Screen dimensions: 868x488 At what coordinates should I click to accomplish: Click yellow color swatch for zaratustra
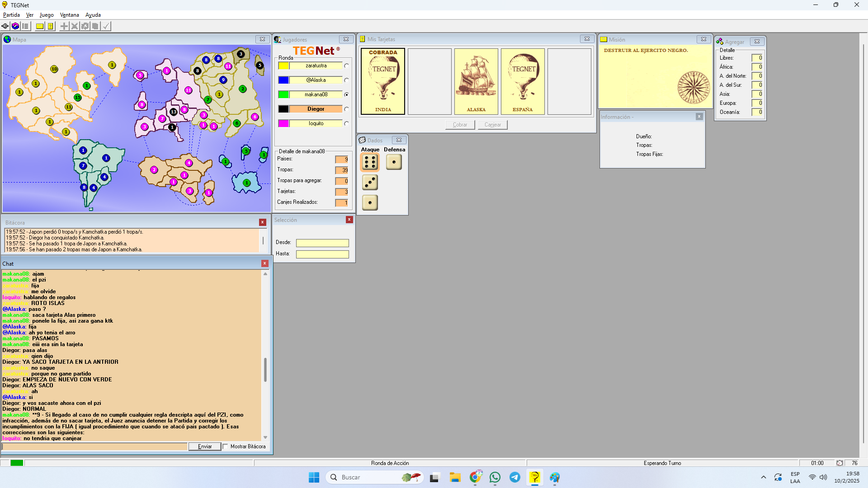(283, 66)
